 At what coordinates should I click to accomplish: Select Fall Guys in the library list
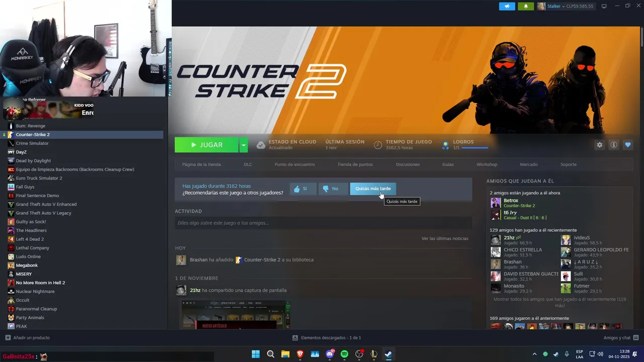[x=25, y=187]
